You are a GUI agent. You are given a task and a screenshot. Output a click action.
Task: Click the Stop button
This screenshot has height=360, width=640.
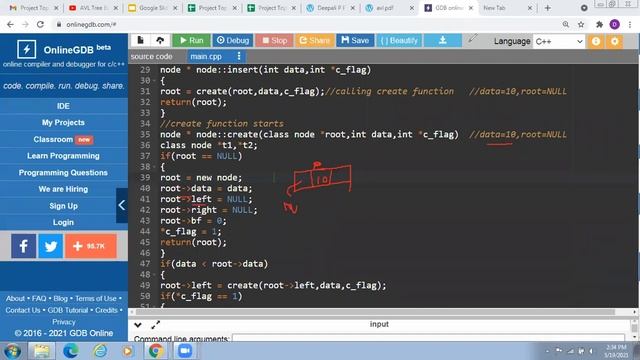click(x=275, y=40)
